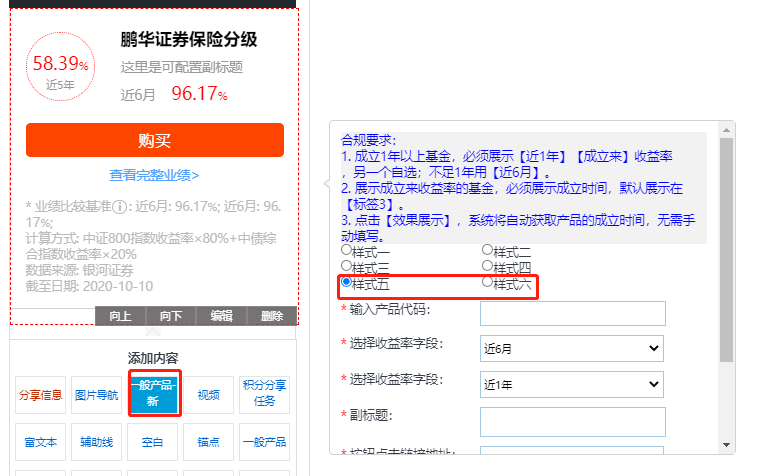Add 一般产品 content block
This screenshot has height=476, width=764.
click(x=265, y=442)
